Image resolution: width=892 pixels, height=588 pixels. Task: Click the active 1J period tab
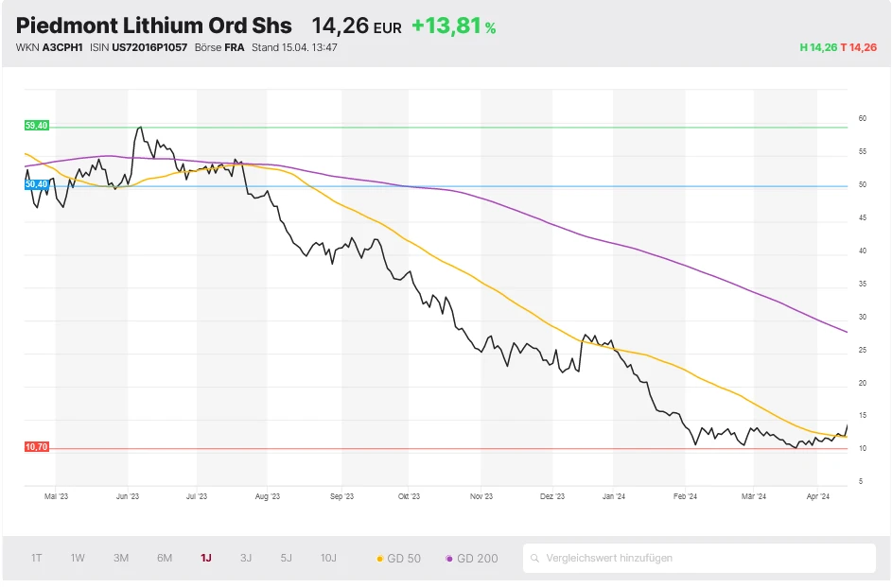204,559
